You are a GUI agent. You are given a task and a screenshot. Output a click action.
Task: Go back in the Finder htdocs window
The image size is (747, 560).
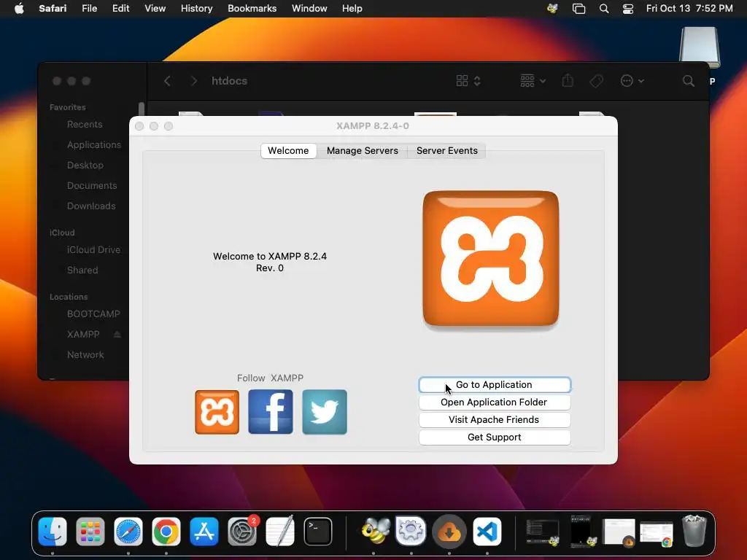167,81
